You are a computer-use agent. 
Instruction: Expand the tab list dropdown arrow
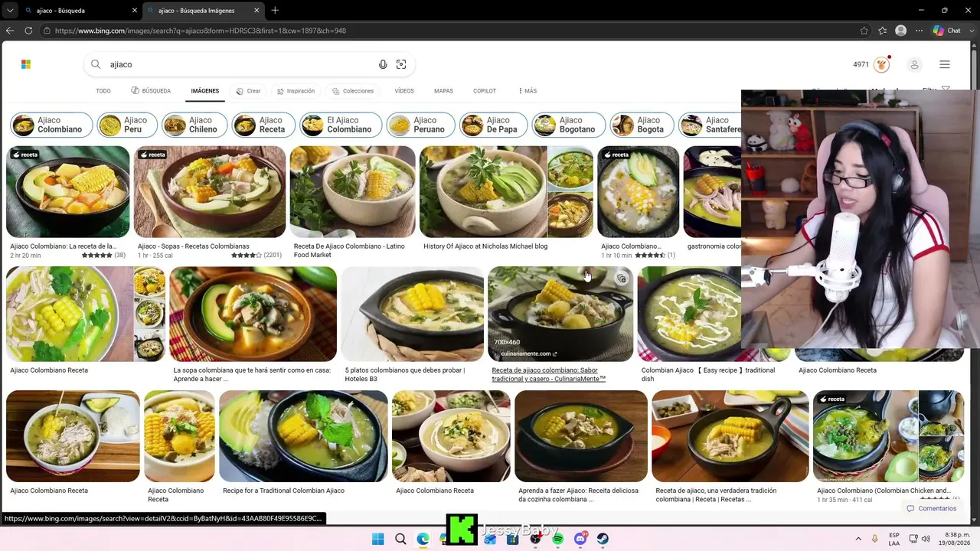coord(9,11)
